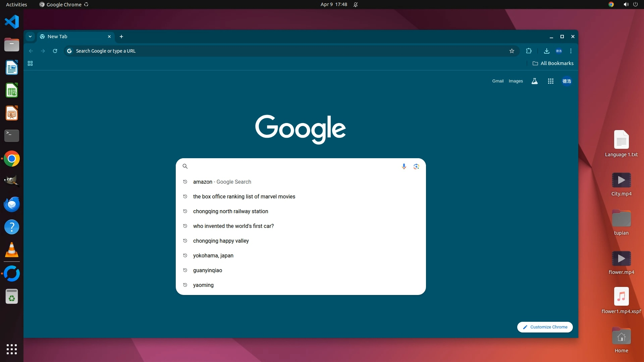Open the All Bookmarks folder
644x362 pixels.
(x=553, y=63)
